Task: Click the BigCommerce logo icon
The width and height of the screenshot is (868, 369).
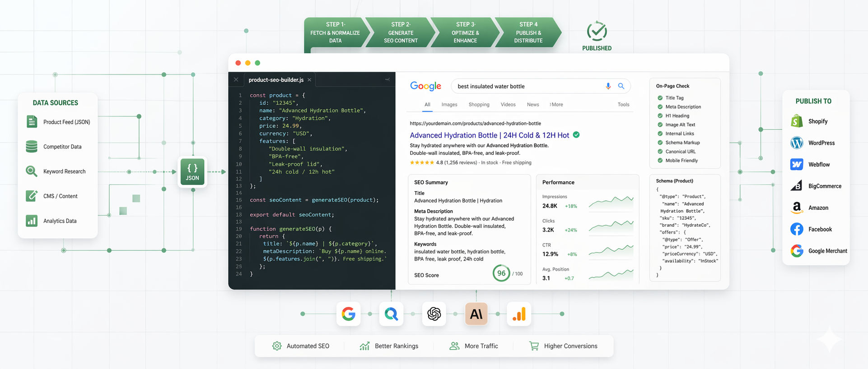Action: pos(797,186)
